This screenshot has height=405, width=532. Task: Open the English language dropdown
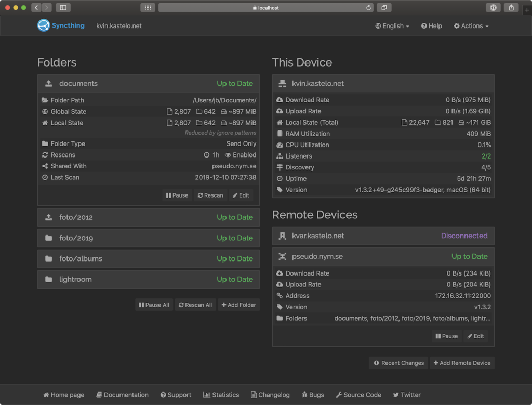(392, 26)
